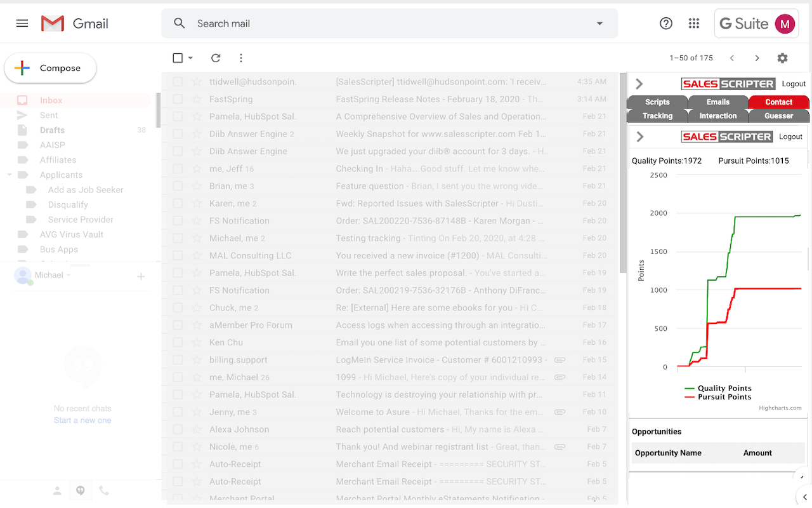Open the Hangouts contacts person icon
Image resolution: width=812 pixels, height=508 pixels.
(x=57, y=490)
